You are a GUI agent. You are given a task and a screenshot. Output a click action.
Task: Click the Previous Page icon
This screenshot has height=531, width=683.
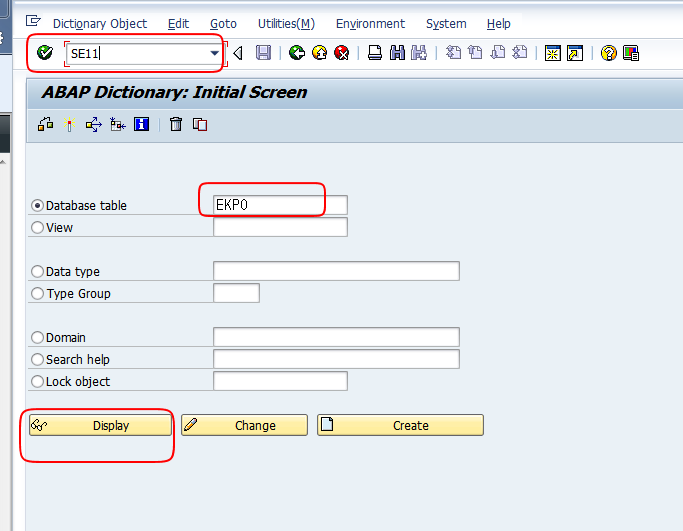coord(475,53)
